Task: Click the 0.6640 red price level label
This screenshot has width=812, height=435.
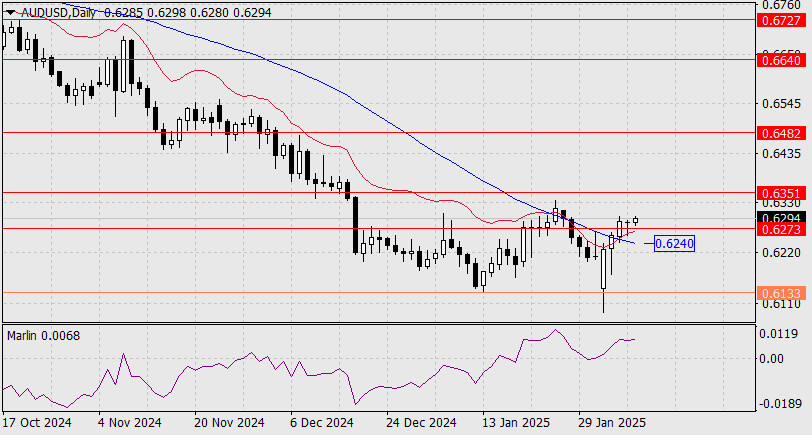Action: click(781, 60)
